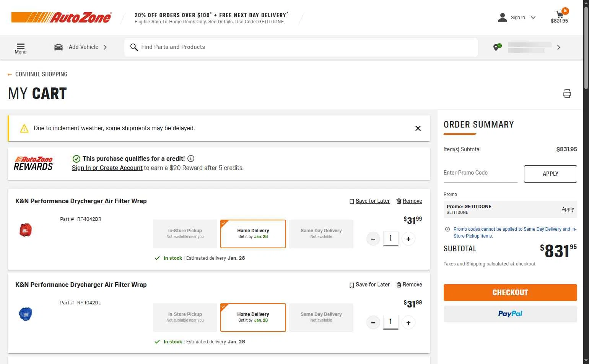Increase quantity of part RF-1042DR
The height and width of the screenshot is (364, 589).
click(x=408, y=239)
